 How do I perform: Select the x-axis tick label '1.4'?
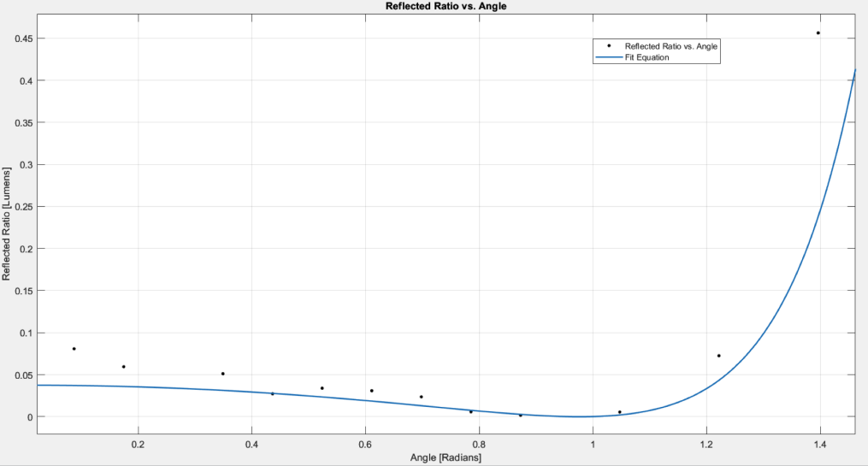(x=820, y=445)
